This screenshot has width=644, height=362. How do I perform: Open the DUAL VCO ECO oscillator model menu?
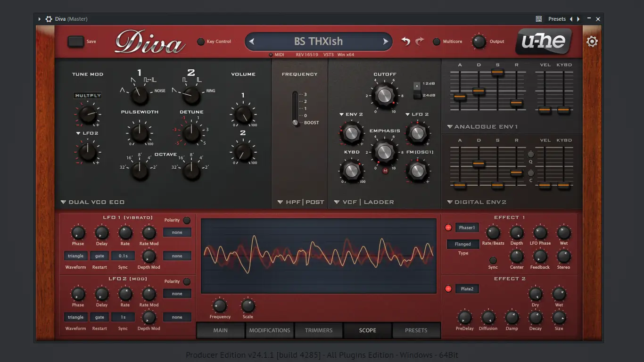(93, 202)
